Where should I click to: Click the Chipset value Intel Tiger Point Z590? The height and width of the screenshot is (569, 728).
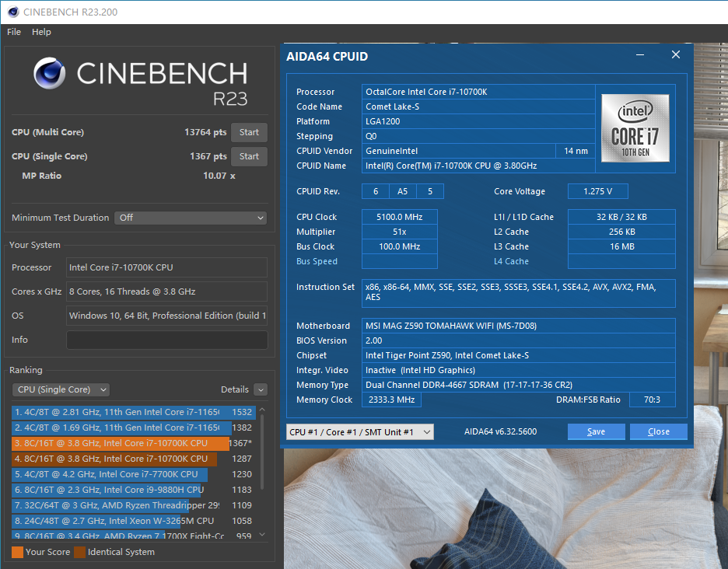(519, 355)
